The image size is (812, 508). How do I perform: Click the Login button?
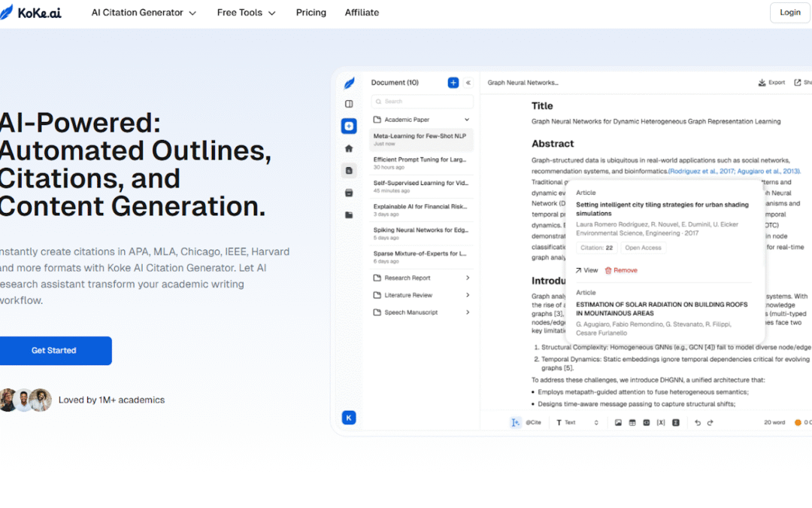tap(789, 12)
